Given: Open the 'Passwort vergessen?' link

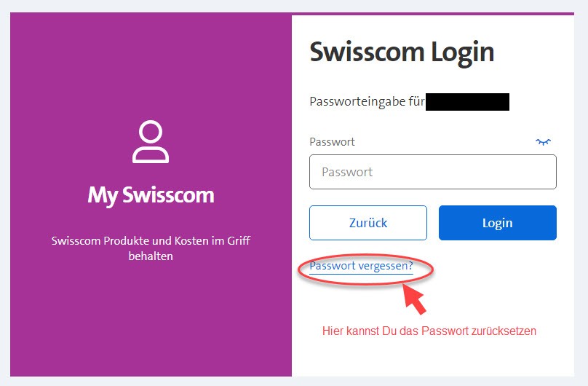Looking at the screenshot, I should [361, 266].
